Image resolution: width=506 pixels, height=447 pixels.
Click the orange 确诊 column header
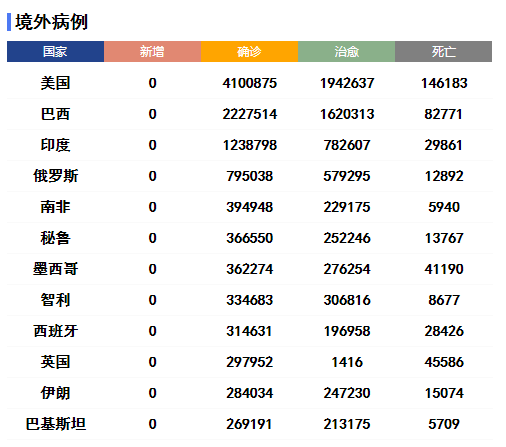point(249,52)
